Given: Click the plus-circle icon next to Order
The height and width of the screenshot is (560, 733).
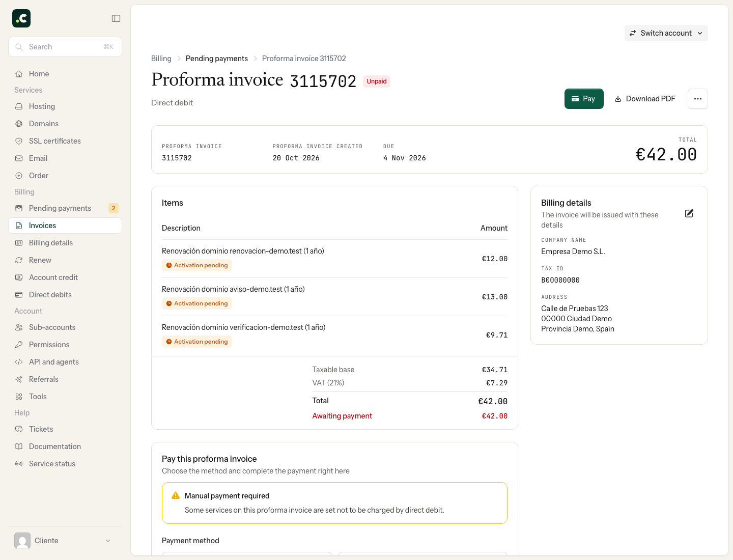Looking at the screenshot, I should 19,176.
